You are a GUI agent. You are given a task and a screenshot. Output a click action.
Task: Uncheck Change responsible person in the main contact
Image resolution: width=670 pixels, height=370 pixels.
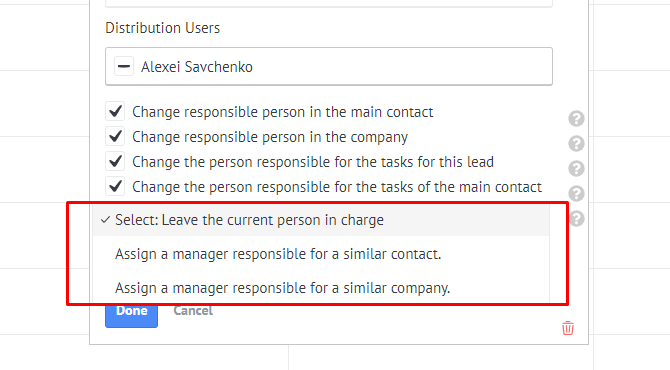pos(115,112)
